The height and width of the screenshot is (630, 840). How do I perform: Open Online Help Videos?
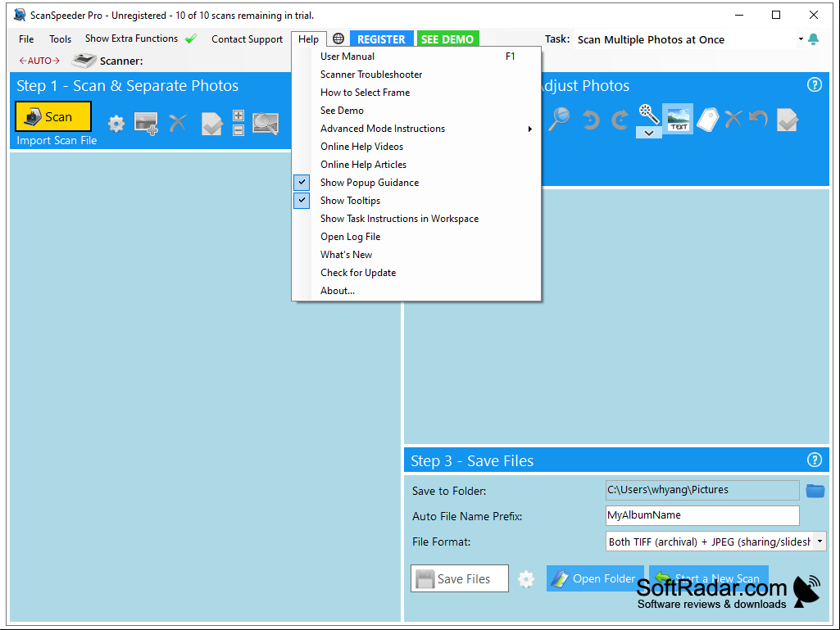[416, 147]
